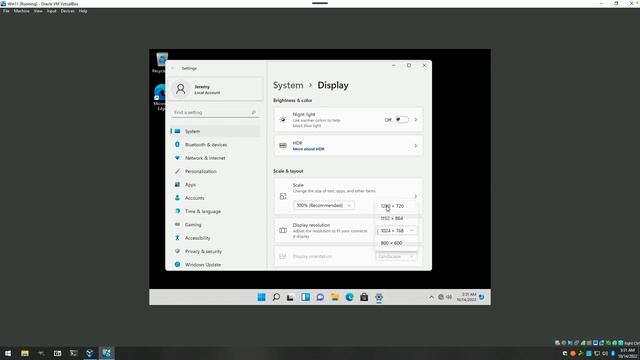Click the search magnifier in Find a setting
Viewport: 640px width, 360px height.
click(253, 112)
